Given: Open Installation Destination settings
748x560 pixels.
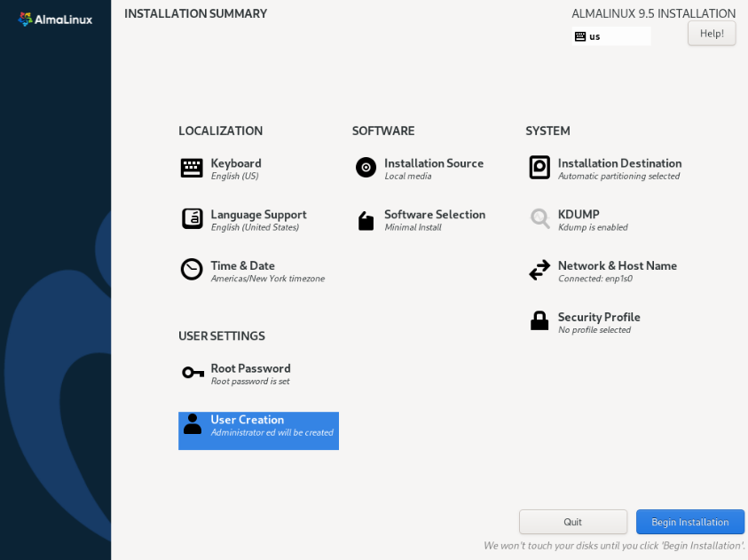Looking at the screenshot, I should (x=619, y=163).
